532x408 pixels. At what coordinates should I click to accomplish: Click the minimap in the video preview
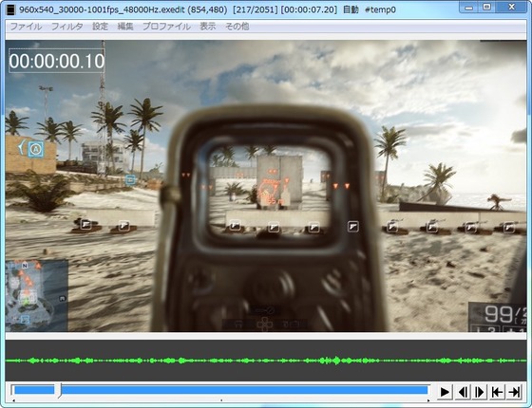37,295
